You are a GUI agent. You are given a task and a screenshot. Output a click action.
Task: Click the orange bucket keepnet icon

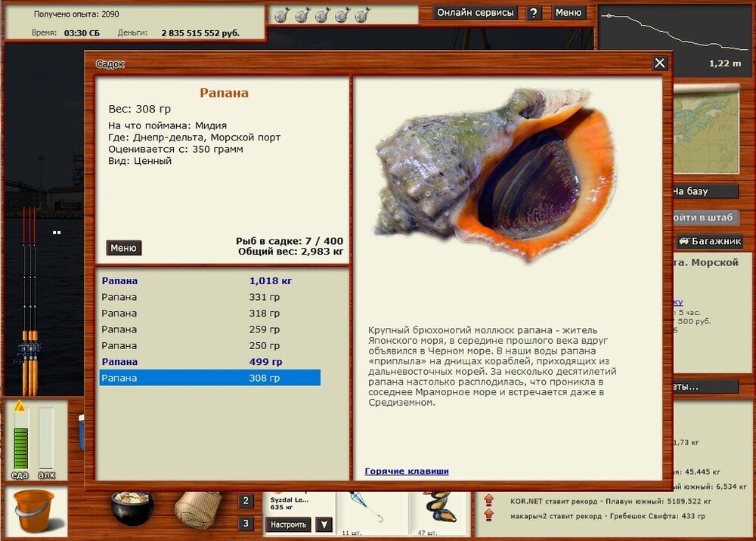[x=34, y=510]
